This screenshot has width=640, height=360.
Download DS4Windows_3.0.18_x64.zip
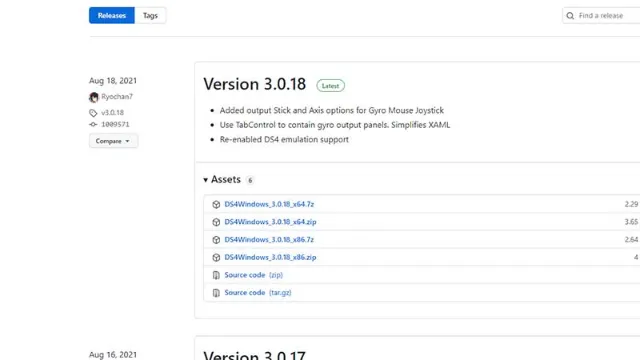270,222
